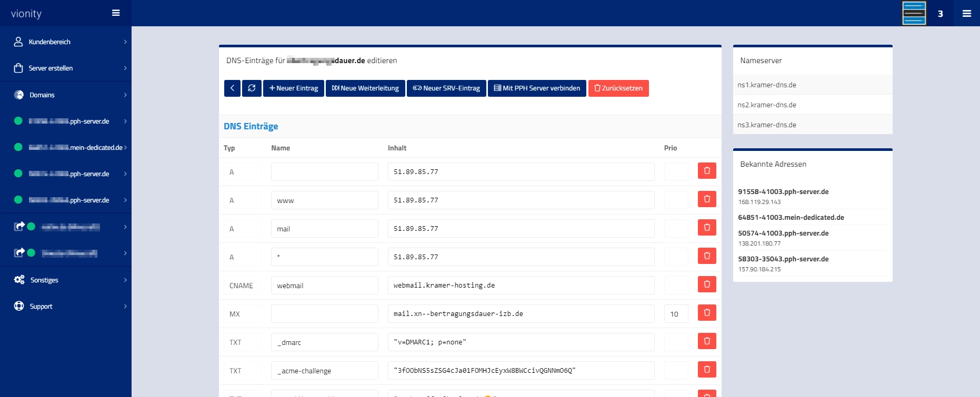Click address 50574-41003.pph-server.de
980x397 pixels.
click(x=783, y=233)
